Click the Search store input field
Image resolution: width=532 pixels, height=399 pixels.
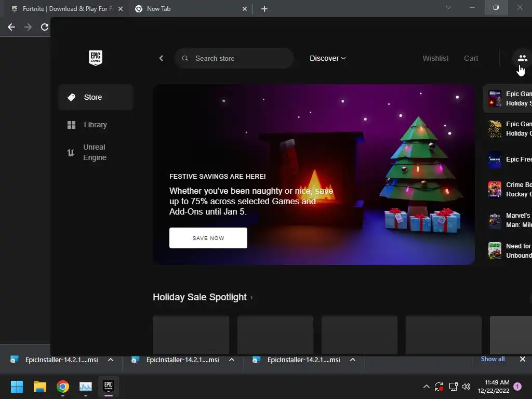234,58
